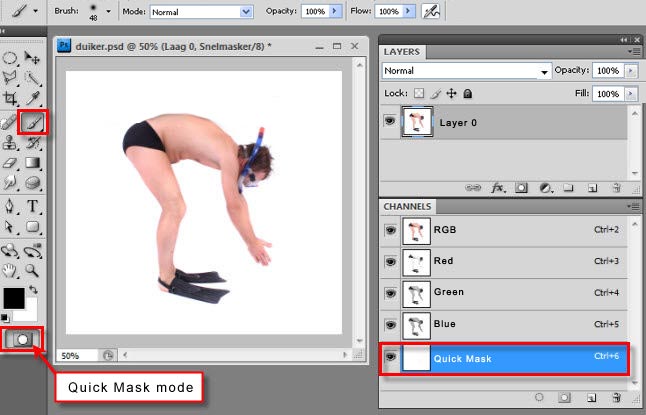Select the Type (T) tool

(x=33, y=207)
